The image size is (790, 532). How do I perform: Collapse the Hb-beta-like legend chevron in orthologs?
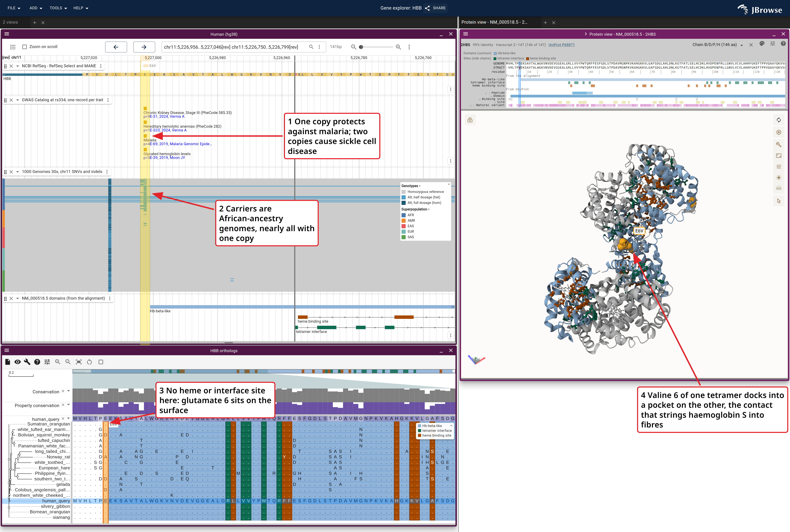pyautogui.click(x=451, y=426)
